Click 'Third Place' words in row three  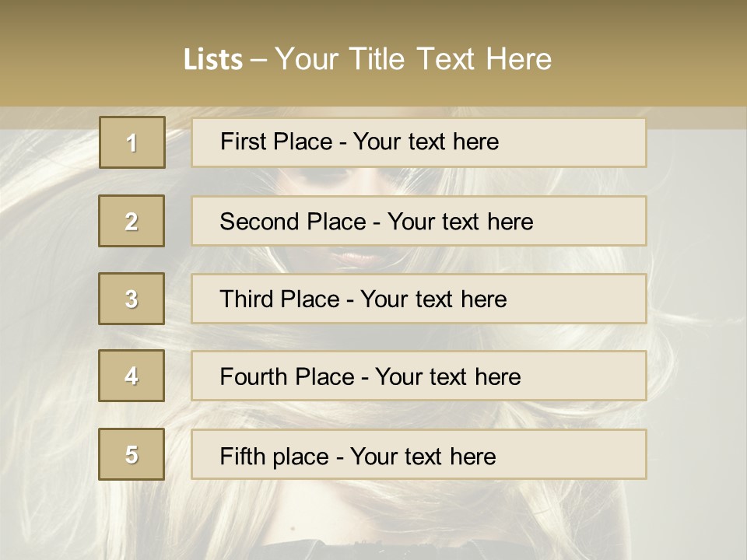pyautogui.click(x=279, y=299)
